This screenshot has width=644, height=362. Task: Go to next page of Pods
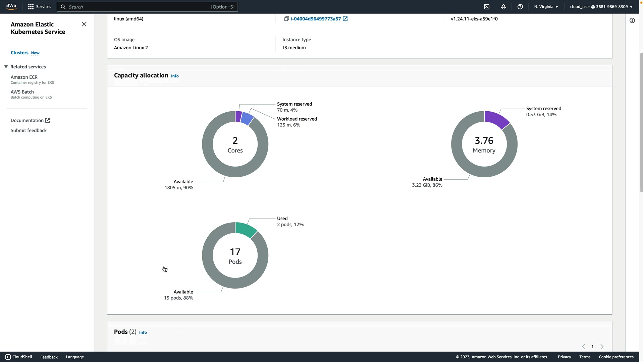coord(602,347)
